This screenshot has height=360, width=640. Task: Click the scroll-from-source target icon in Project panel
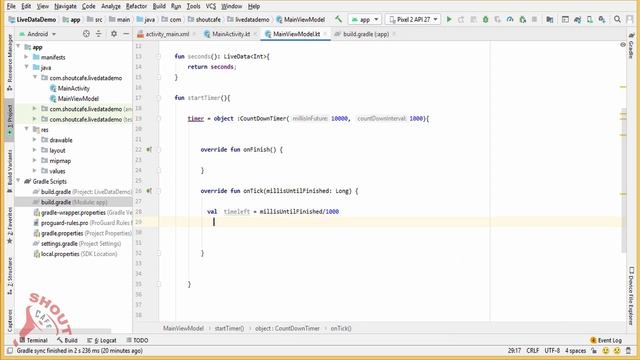(86, 34)
